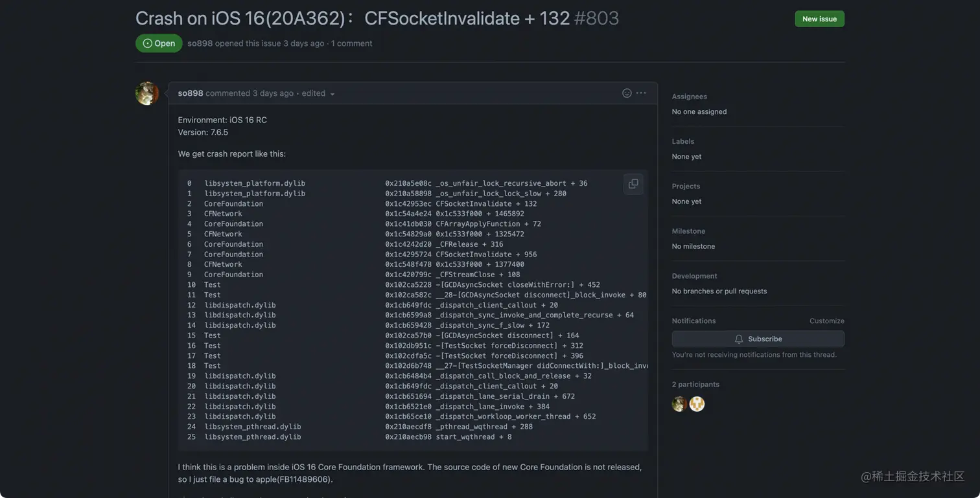Click the Milestone sidebar heading
980x498 pixels.
click(688, 231)
